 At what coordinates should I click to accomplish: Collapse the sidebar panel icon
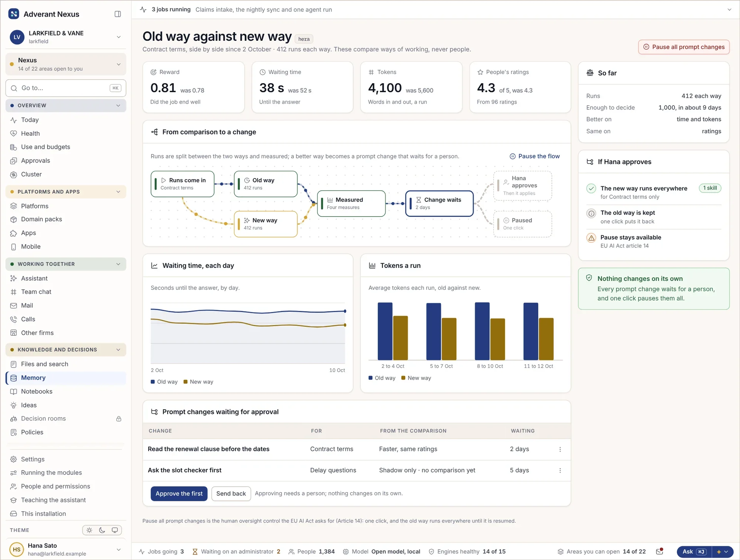coord(118,14)
